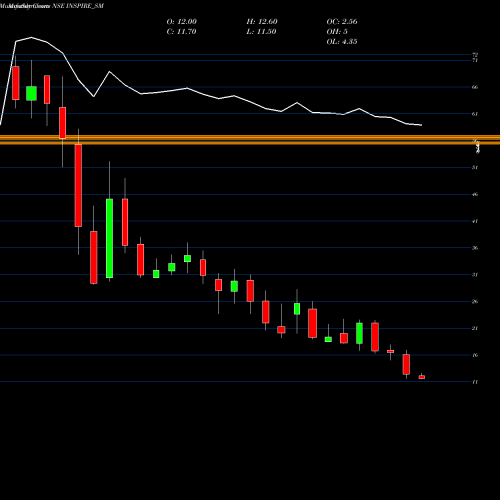Click the 51 price axis label
Screen dimensions: 500x500
point(475,167)
